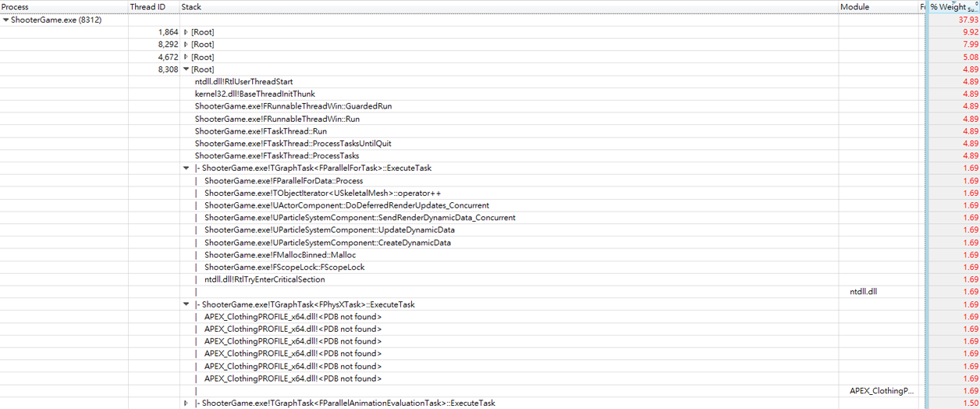This screenshot has width=980, height=409.
Task: Expand the [Root] stack for thread 4,672
Action: (x=186, y=57)
